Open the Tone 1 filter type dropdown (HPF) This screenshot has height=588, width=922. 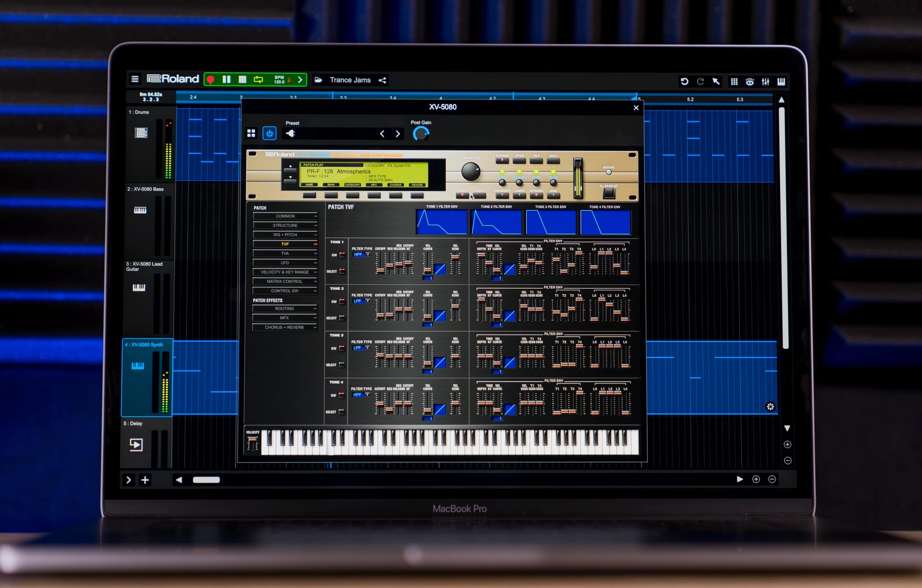(361, 254)
